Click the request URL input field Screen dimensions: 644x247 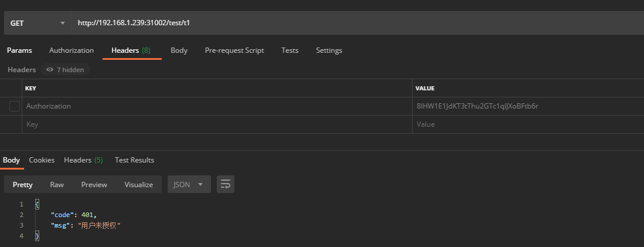tap(352, 23)
